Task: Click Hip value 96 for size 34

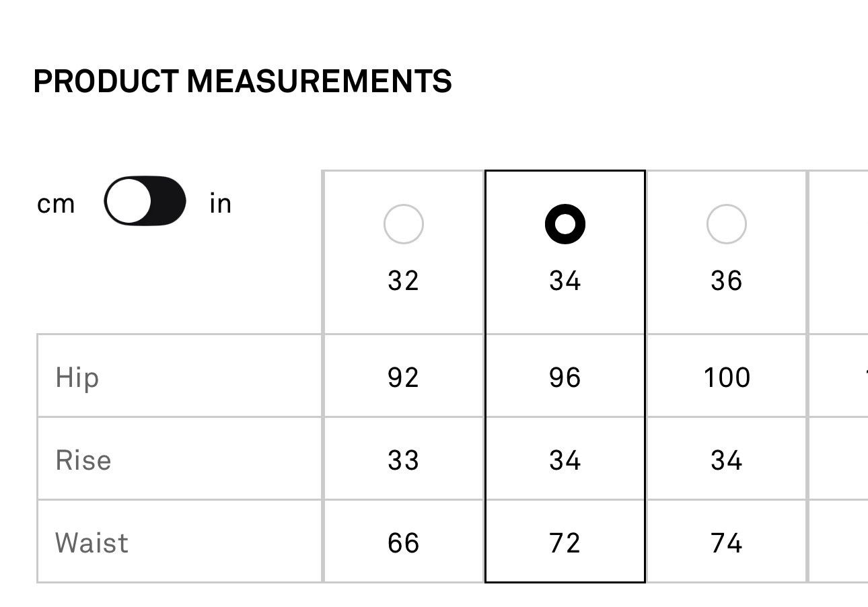Action: coord(565,378)
